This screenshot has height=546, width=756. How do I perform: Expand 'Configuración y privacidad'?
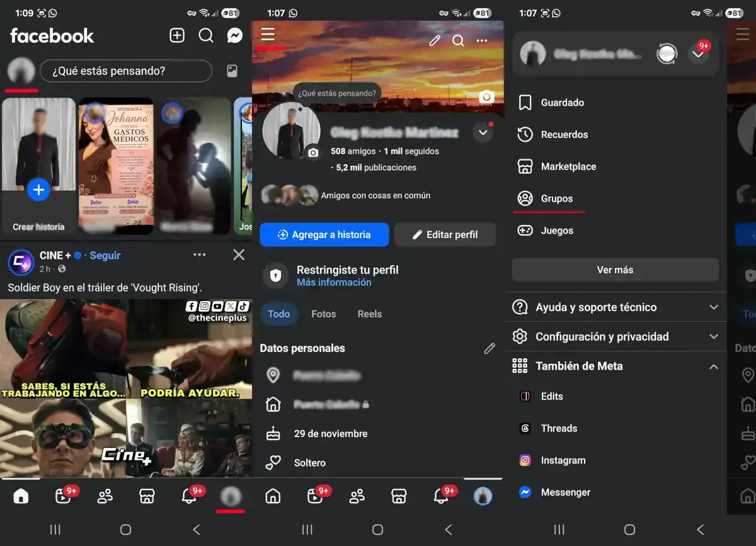click(x=615, y=337)
